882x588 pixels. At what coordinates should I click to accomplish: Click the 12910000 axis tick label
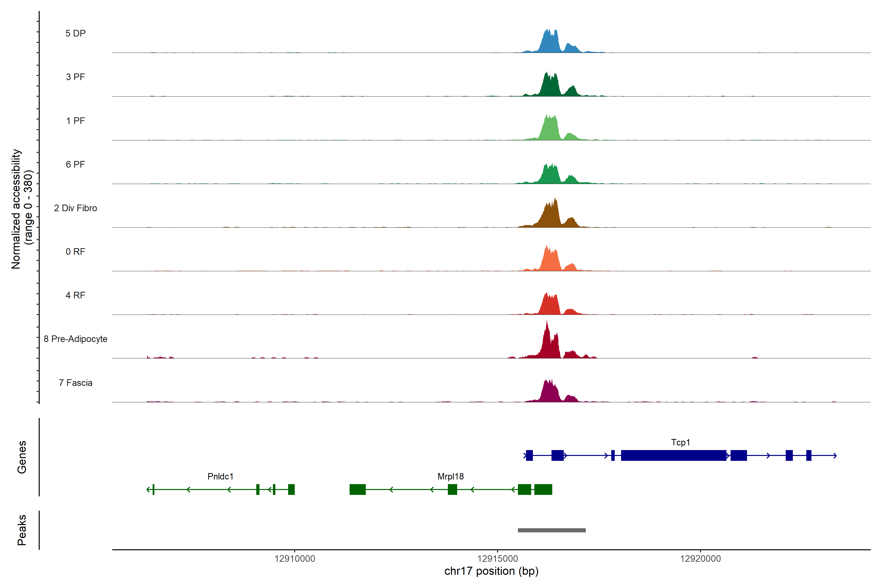(295, 559)
